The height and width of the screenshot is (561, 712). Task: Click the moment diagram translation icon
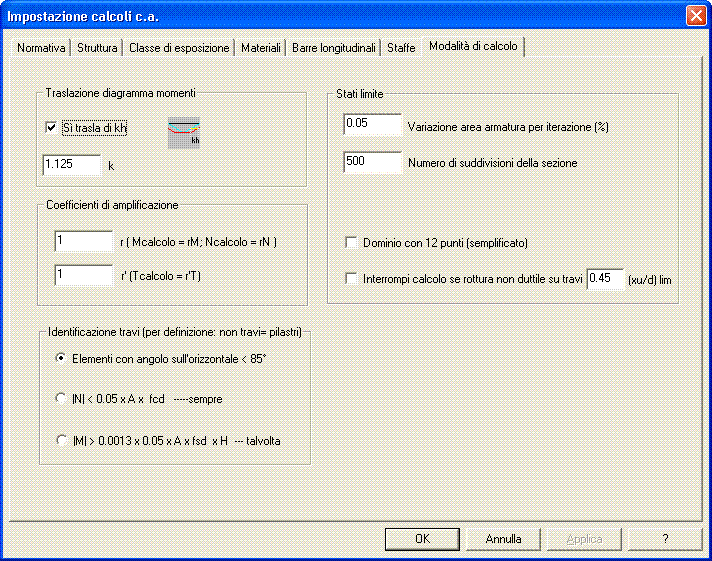(x=183, y=132)
